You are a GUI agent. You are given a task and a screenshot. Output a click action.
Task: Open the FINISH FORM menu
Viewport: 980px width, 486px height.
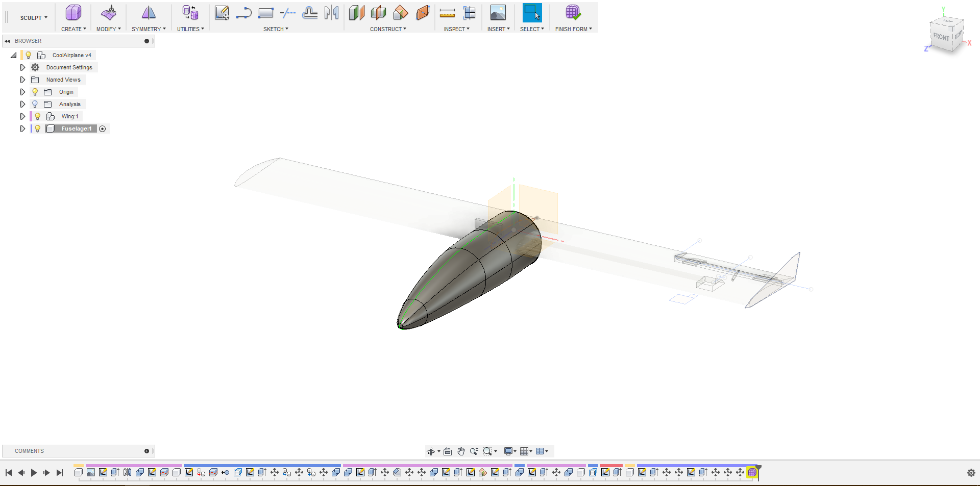tap(573, 29)
